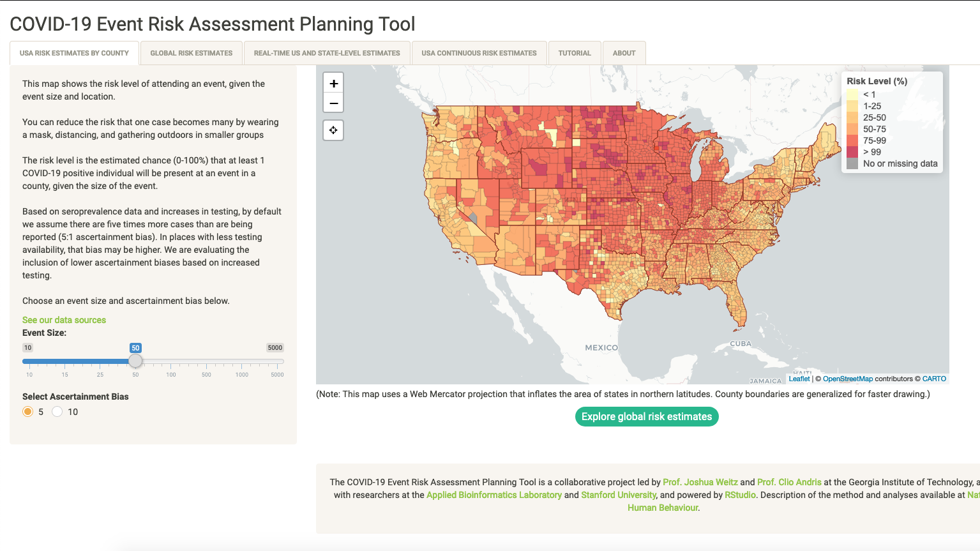Open the Leaflet attribution link

pos(799,379)
